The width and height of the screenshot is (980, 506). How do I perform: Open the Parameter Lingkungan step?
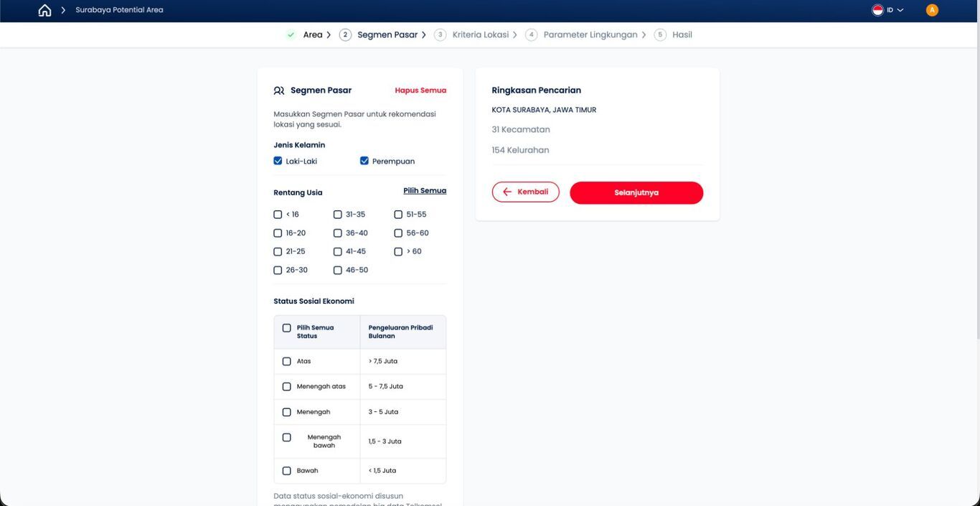[x=590, y=34]
